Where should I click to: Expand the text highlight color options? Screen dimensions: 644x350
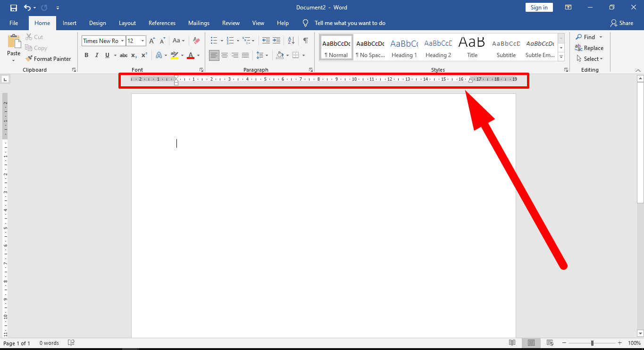click(182, 55)
